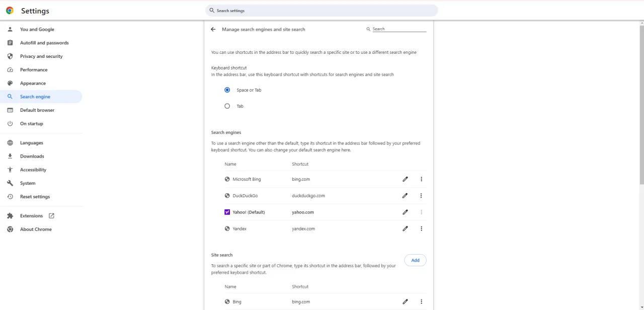Open the three-dot menu for Microsoft Bing
This screenshot has height=310, width=644.
point(421,179)
